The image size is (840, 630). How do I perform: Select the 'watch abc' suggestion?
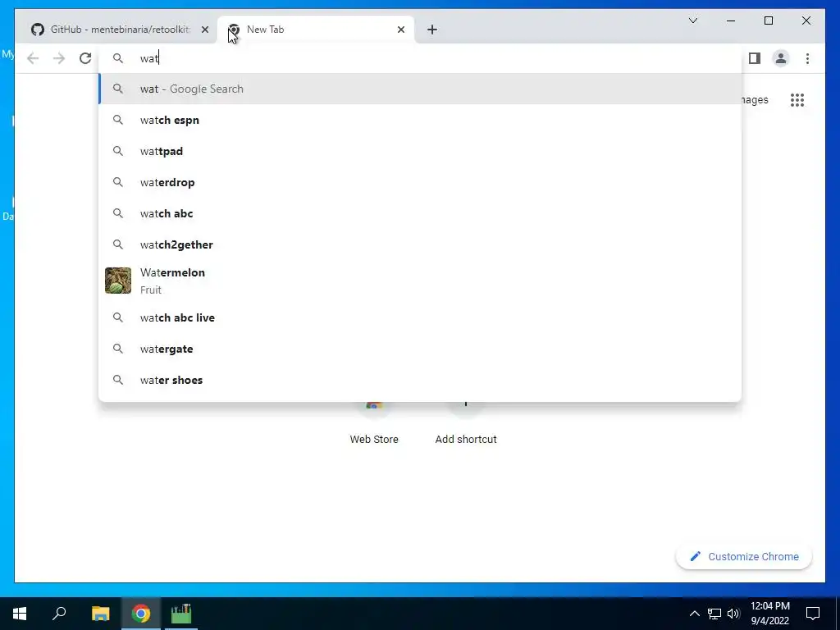420,213
